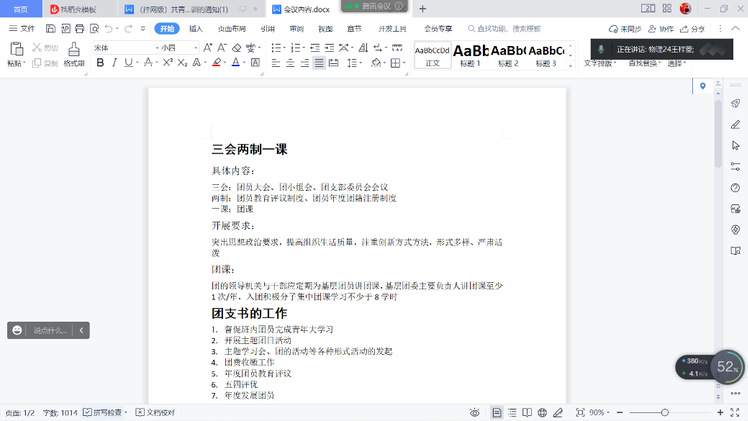Apply justified paragraph alignment
This screenshot has height=421, width=748.
(x=319, y=63)
